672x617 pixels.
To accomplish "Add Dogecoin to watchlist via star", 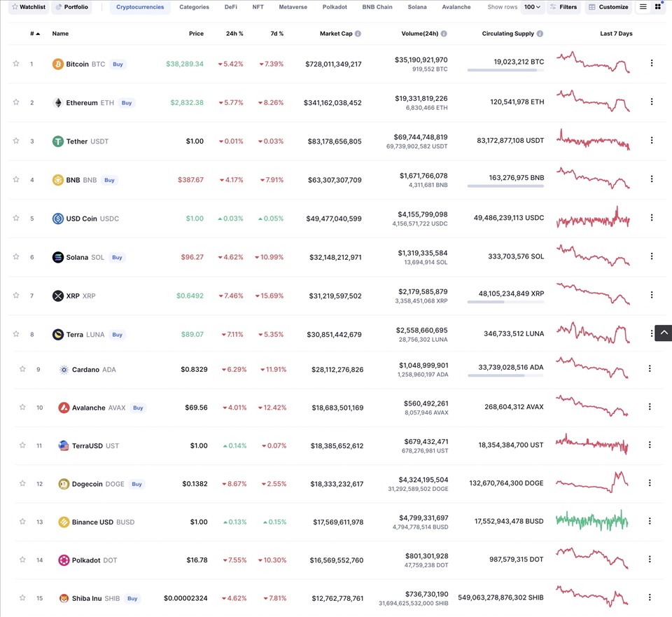I will (22, 483).
